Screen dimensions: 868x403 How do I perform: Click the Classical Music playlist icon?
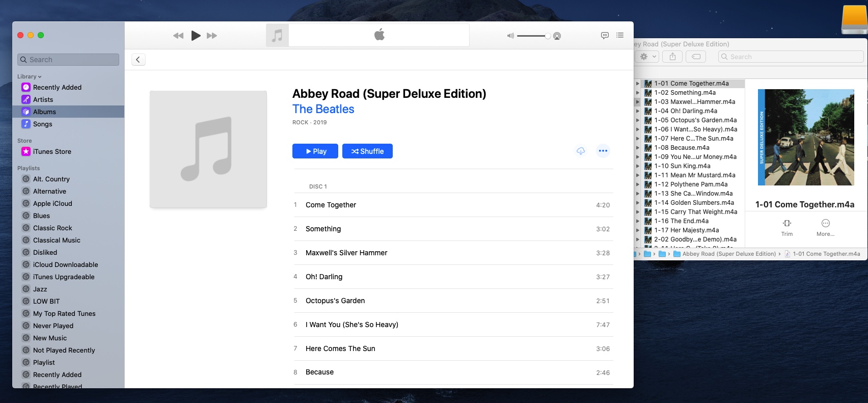click(26, 240)
